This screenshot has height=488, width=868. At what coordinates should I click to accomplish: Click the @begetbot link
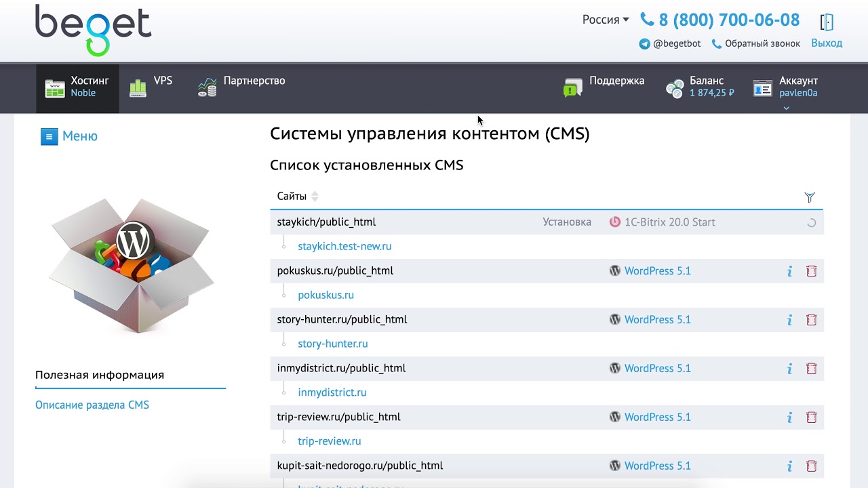(675, 43)
